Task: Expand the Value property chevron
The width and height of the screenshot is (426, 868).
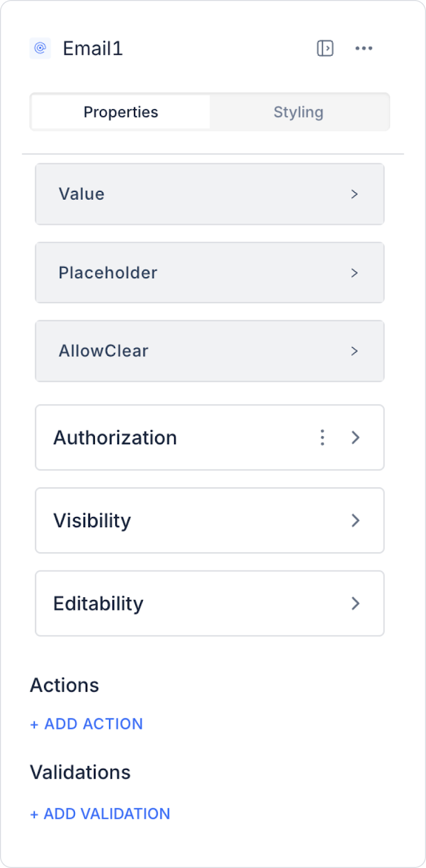Action: (x=354, y=194)
